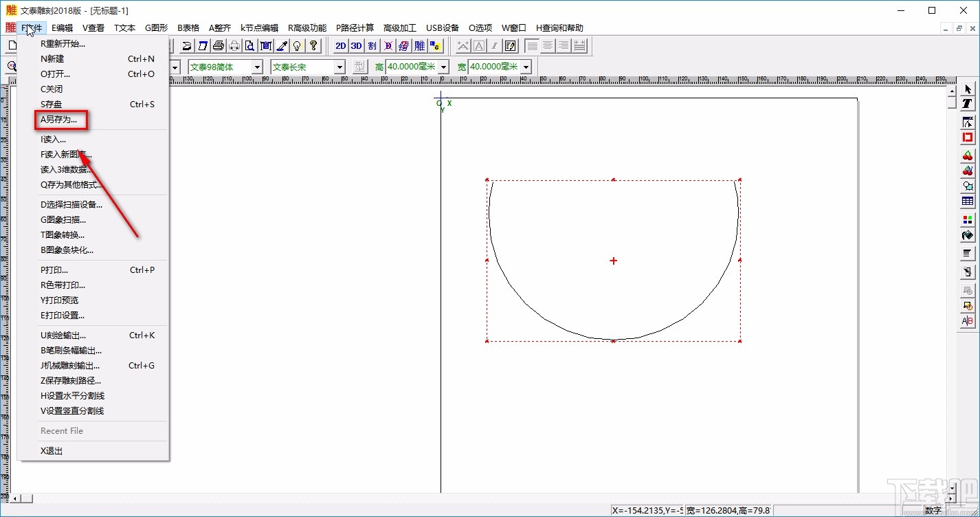Toggle left text alignment button
This screenshot has height=517, width=980.
[x=532, y=46]
